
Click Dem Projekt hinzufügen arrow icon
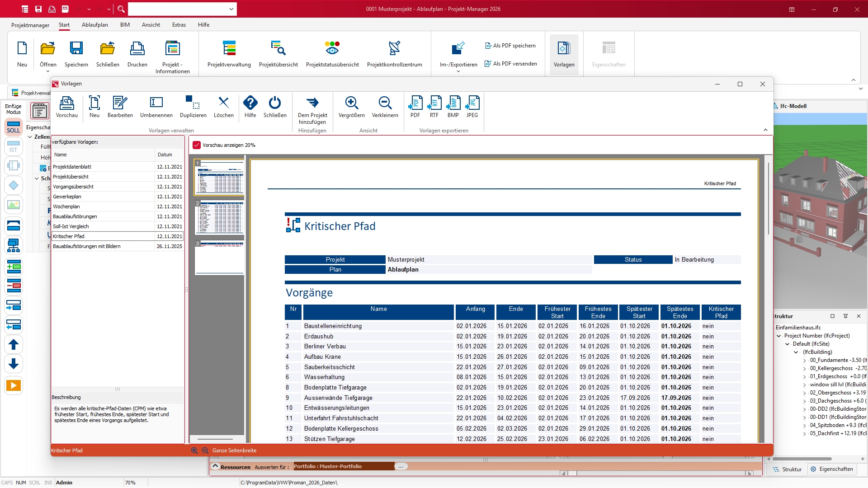(312, 103)
